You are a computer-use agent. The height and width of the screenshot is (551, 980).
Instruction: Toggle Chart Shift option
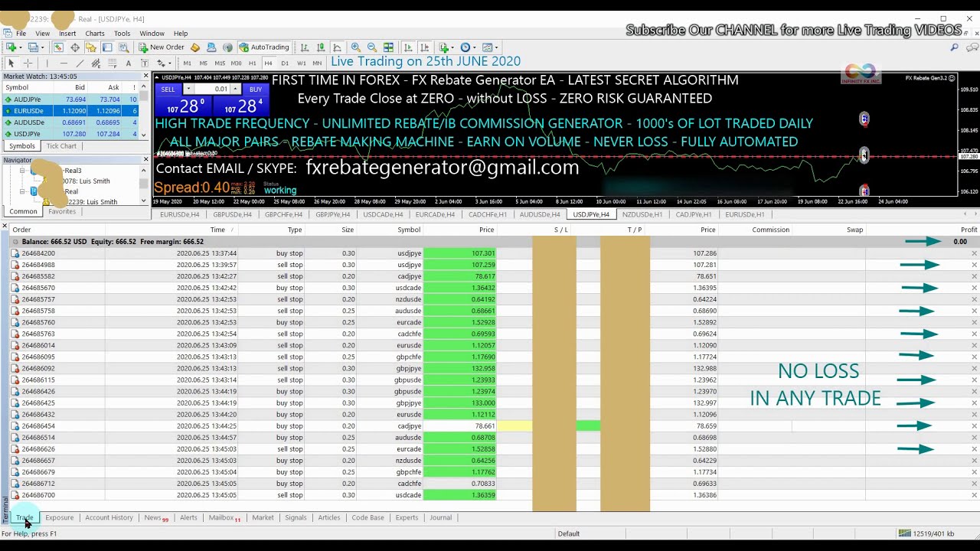click(424, 47)
